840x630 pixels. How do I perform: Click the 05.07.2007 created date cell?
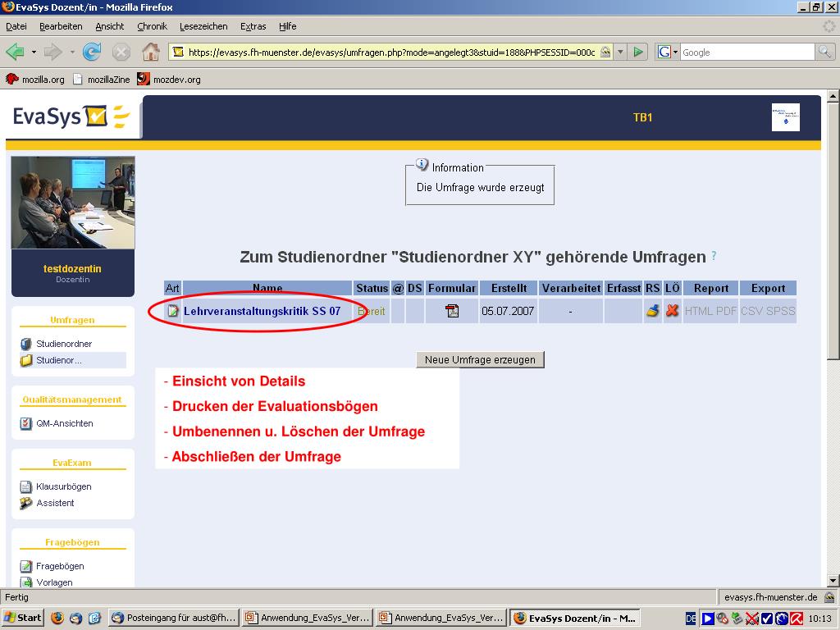(507, 311)
